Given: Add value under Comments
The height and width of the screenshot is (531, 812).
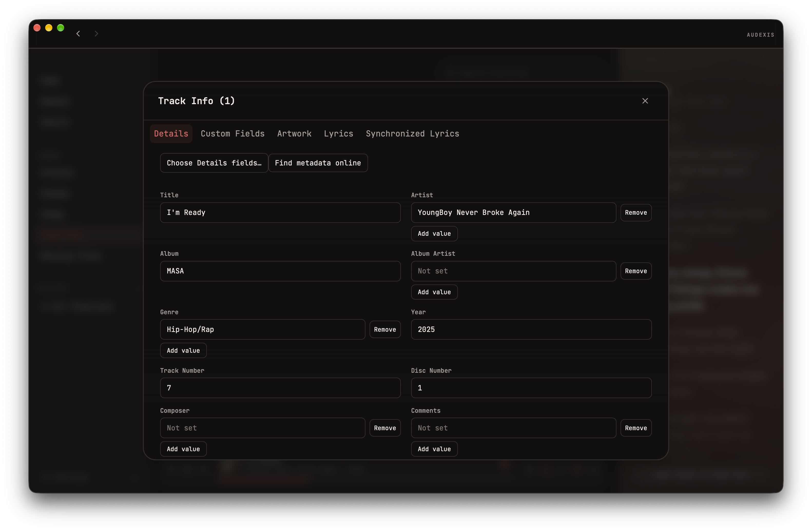Looking at the screenshot, I should point(434,449).
